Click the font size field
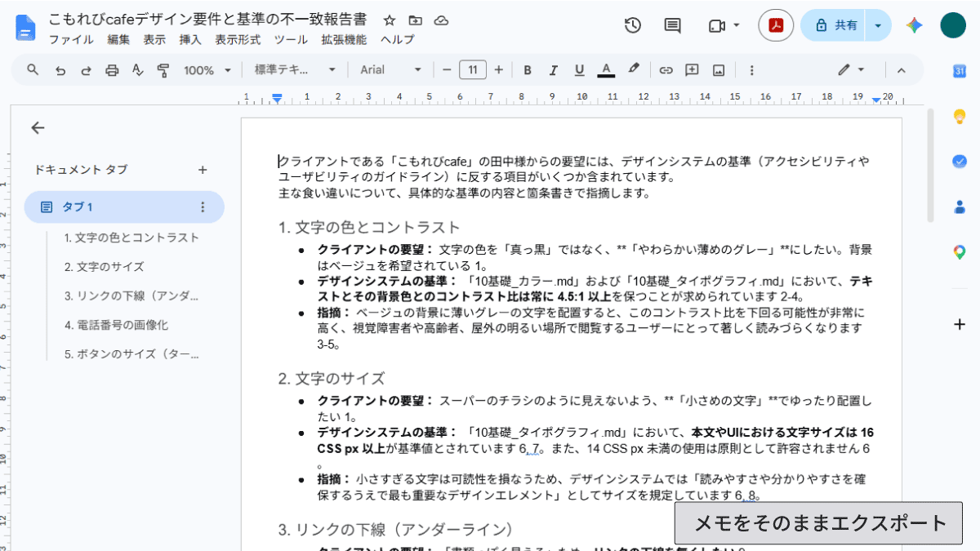Viewport: 980px width, 551px height. [x=473, y=70]
